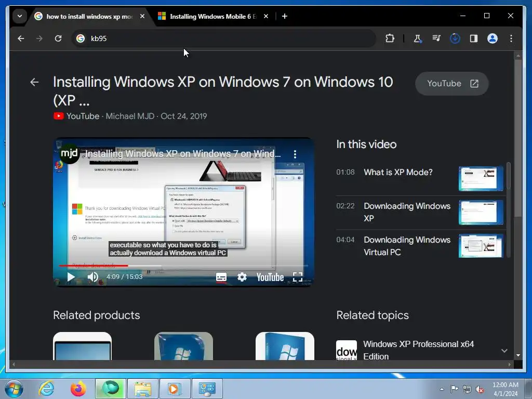
Task: Toggle video subtitles captions
Action: [221, 277]
